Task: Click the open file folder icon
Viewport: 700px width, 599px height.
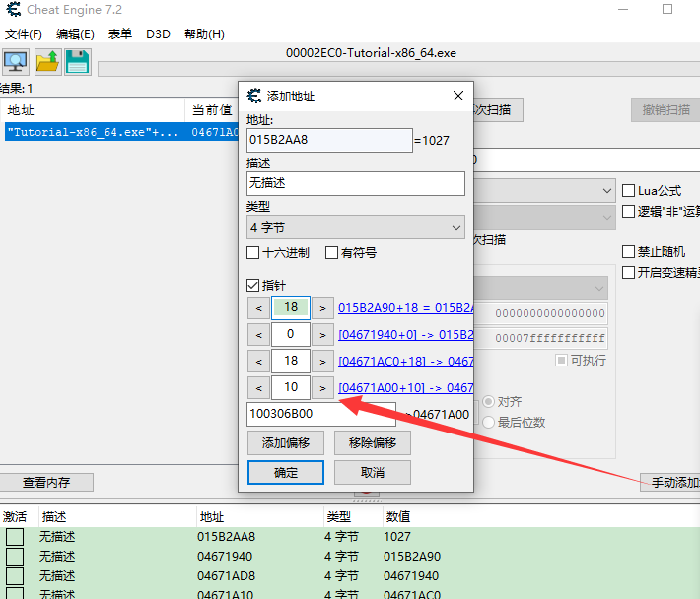Action: tap(47, 62)
